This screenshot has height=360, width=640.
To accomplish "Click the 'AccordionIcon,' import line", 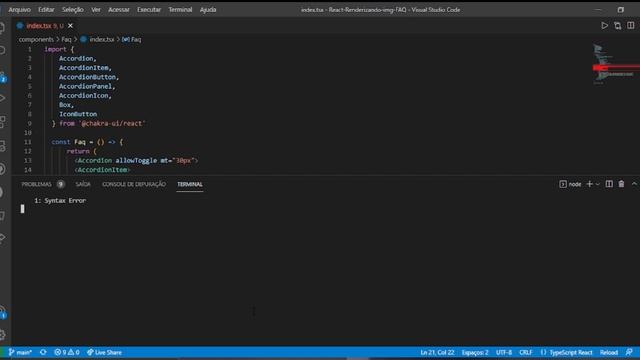I will click(85, 96).
